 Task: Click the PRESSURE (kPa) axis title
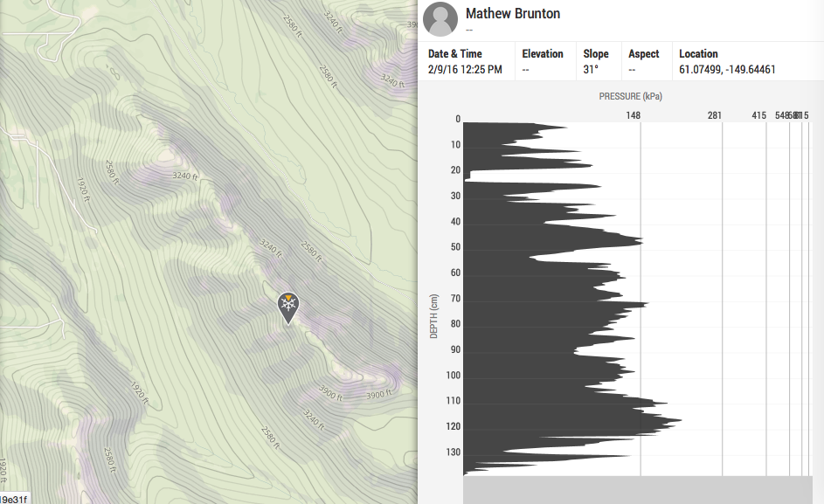click(631, 96)
